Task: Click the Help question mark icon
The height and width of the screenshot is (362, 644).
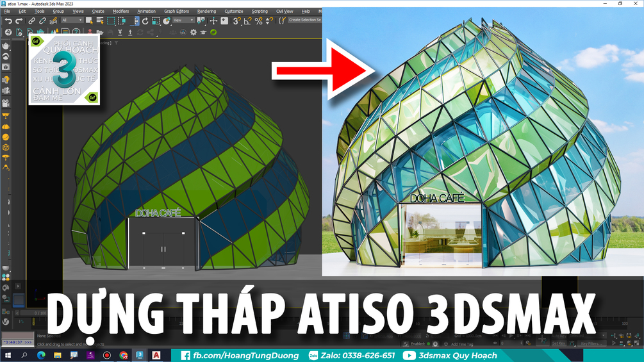Action: point(76,32)
